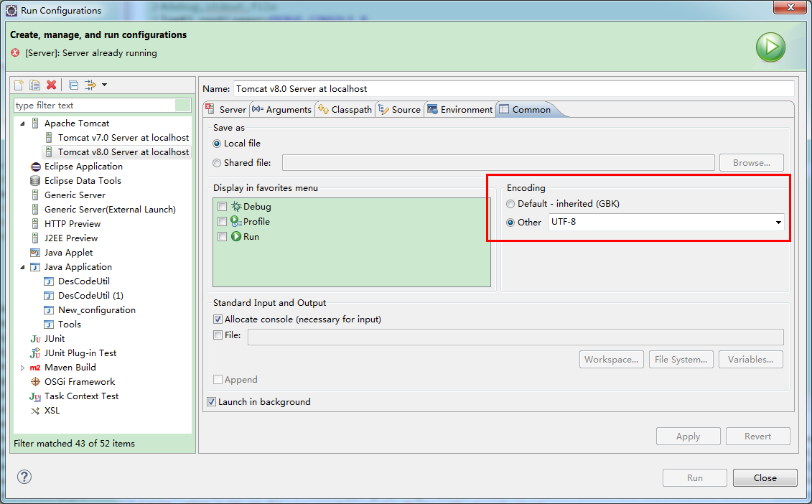Screen dimensions: 812x504
Task: Click the Profile icon in favorites
Action: pos(236,221)
